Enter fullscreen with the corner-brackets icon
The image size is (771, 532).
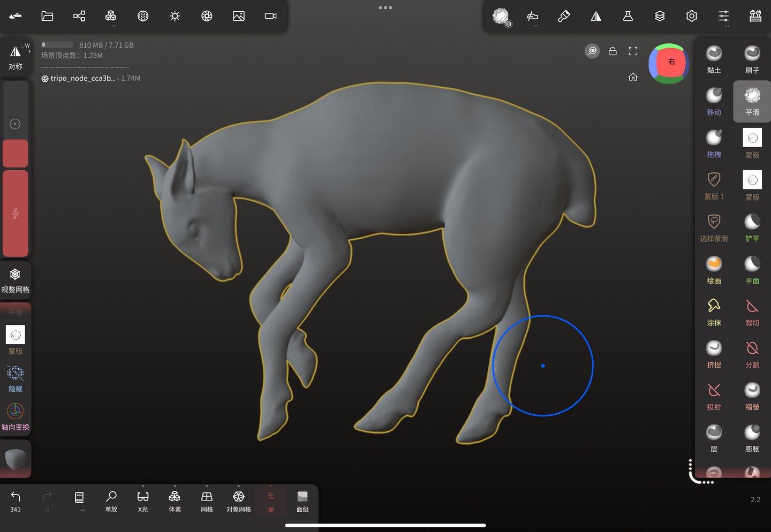[x=633, y=51]
